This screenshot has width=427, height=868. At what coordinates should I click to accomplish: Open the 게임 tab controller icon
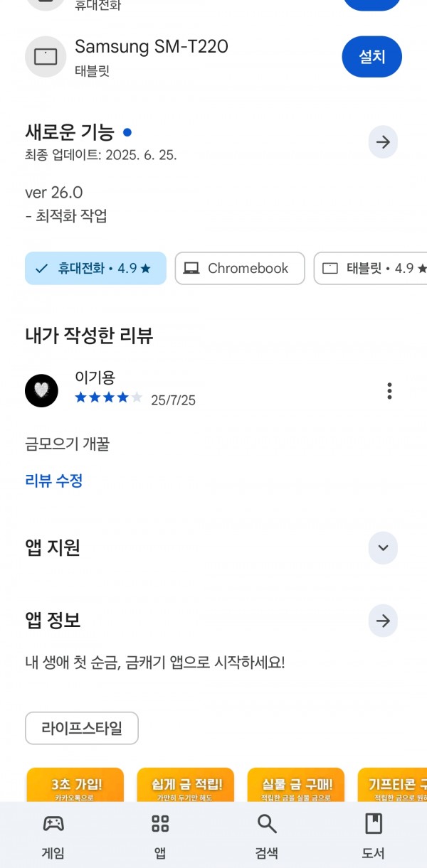[x=53, y=824]
